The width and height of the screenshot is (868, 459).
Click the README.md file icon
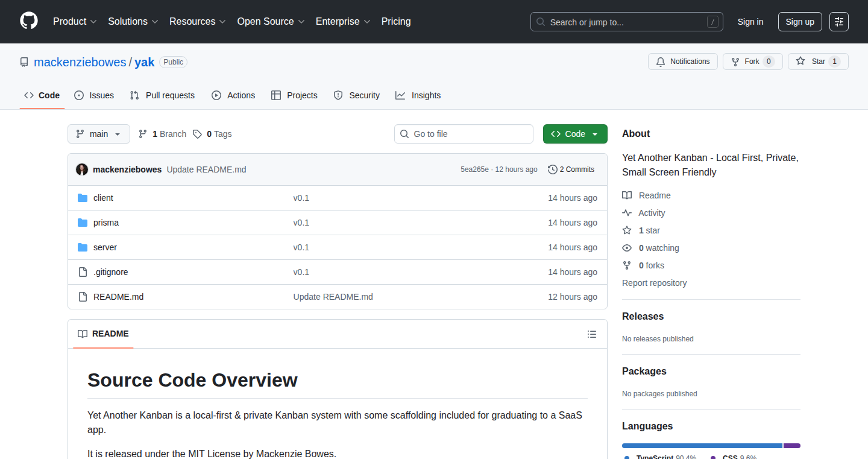click(83, 297)
